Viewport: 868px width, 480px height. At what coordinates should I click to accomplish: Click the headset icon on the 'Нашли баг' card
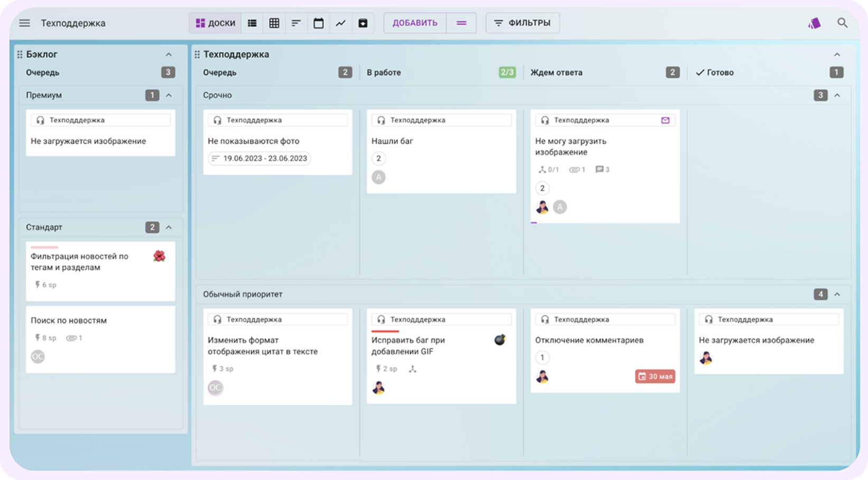click(381, 120)
